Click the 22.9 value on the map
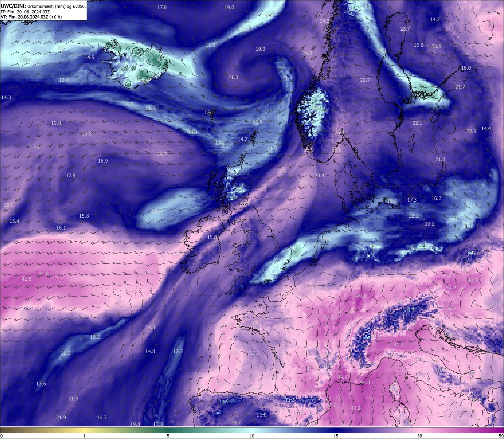504x439 pixels. (x=471, y=131)
